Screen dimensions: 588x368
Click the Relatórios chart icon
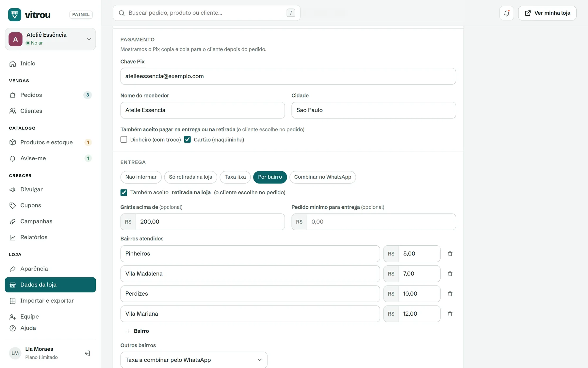point(13,237)
